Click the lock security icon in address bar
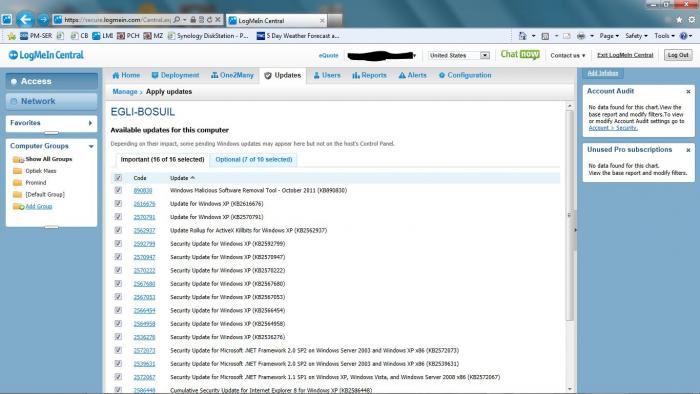 193,20
